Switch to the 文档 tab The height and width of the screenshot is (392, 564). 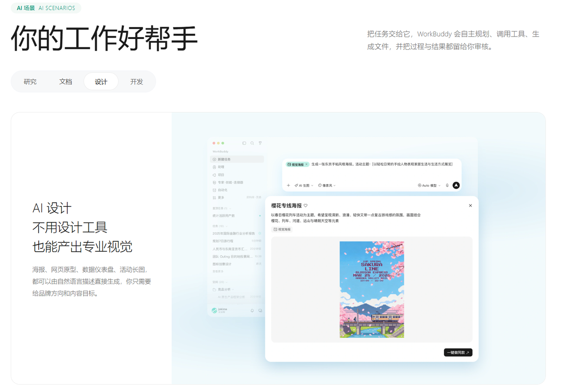click(x=66, y=82)
